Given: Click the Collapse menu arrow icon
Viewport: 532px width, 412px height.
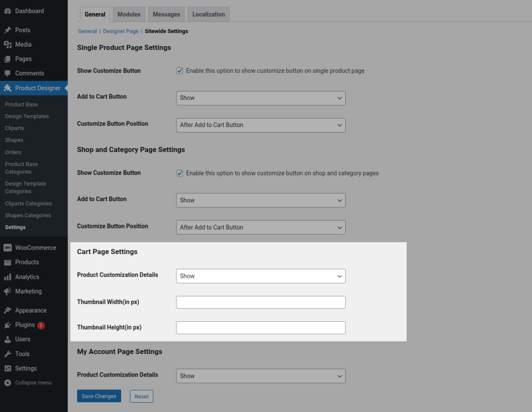Looking at the screenshot, I should pos(8,383).
